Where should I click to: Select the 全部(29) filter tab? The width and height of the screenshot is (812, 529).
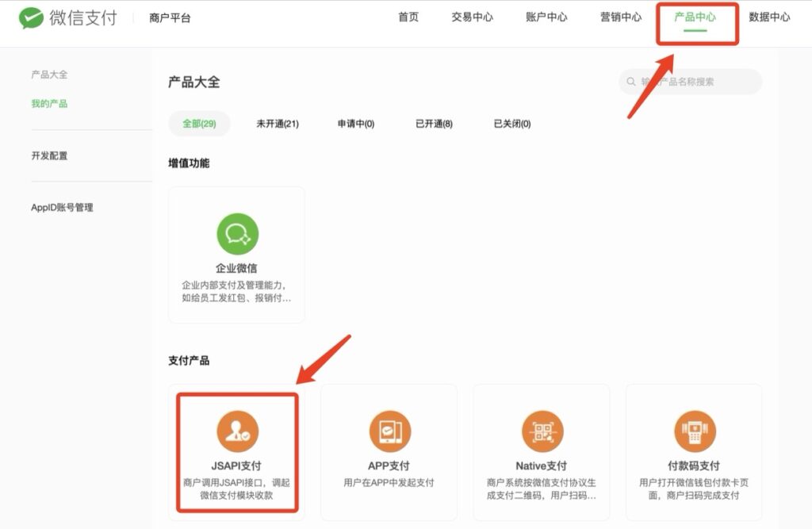point(199,124)
